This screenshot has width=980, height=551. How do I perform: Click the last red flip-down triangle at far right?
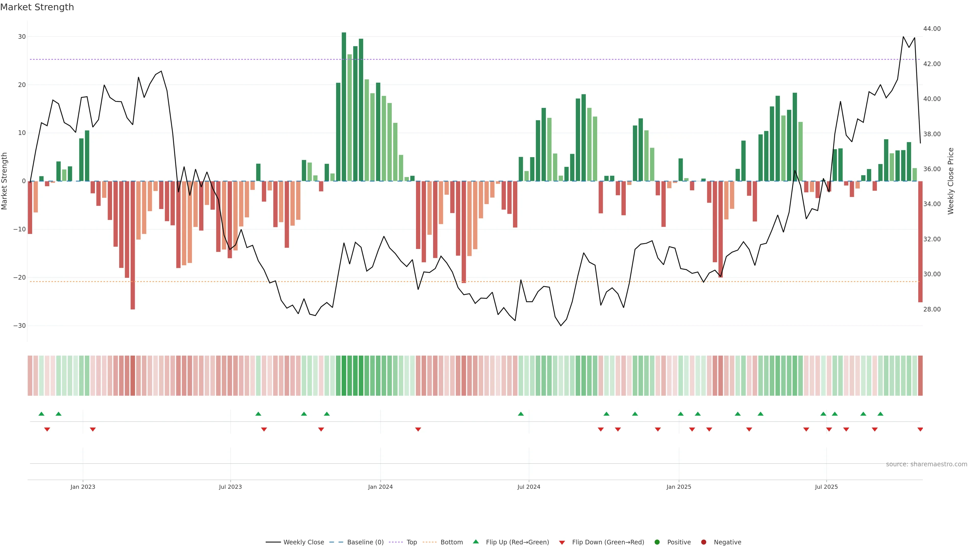920,429
